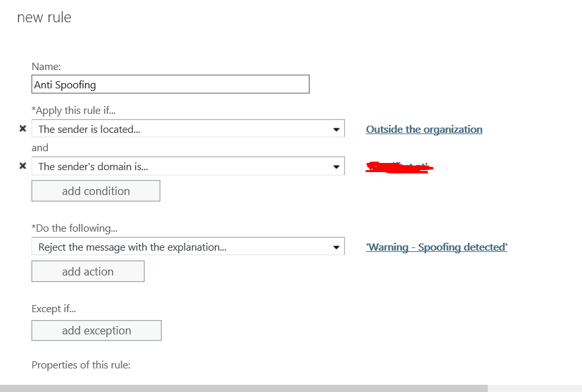The width and height of the screenshot is (582, 392).
Task: Open the redacted sender domain value link
Action: [x=399, y=167]
